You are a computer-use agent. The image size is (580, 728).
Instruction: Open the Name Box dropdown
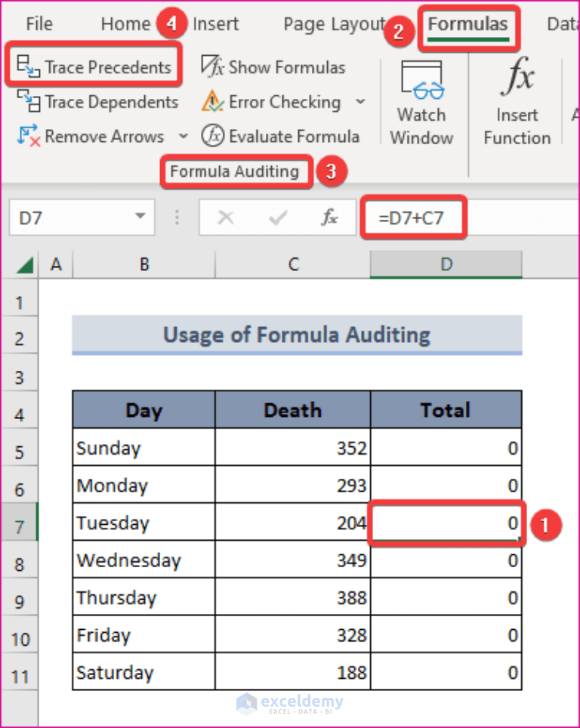point(140,217)
